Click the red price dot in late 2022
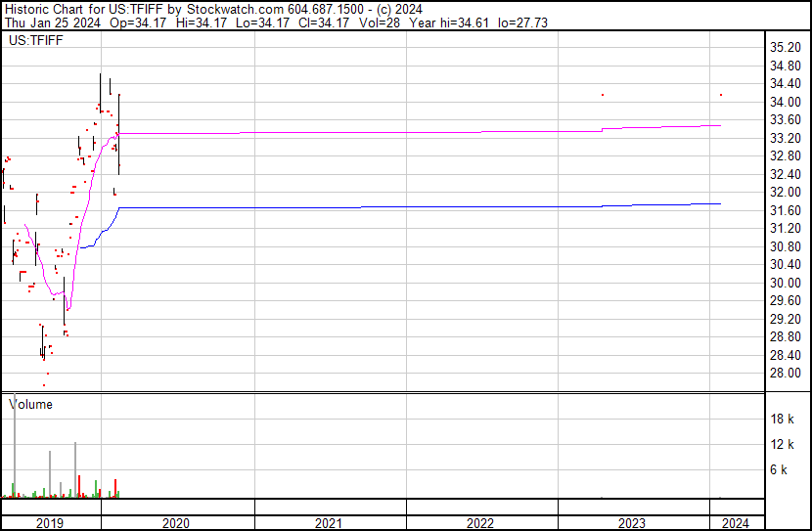 pos(603,95)
